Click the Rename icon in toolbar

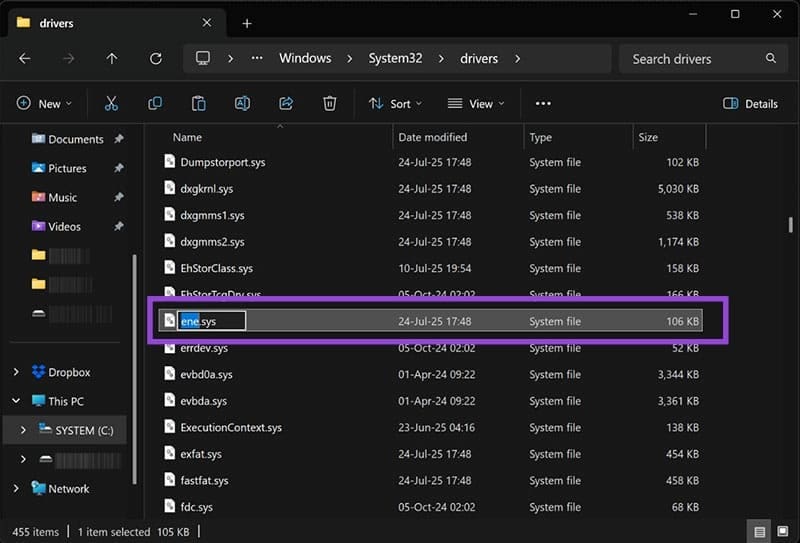(242, 103)
